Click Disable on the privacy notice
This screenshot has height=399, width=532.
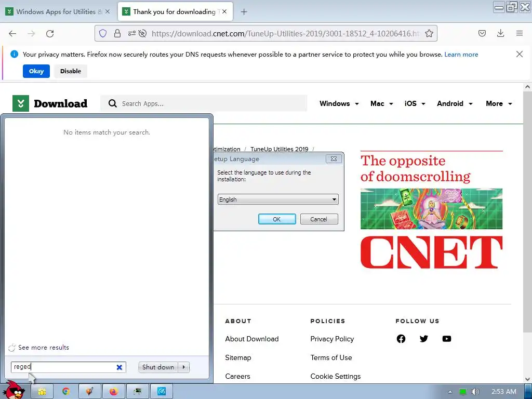point(71,71)
